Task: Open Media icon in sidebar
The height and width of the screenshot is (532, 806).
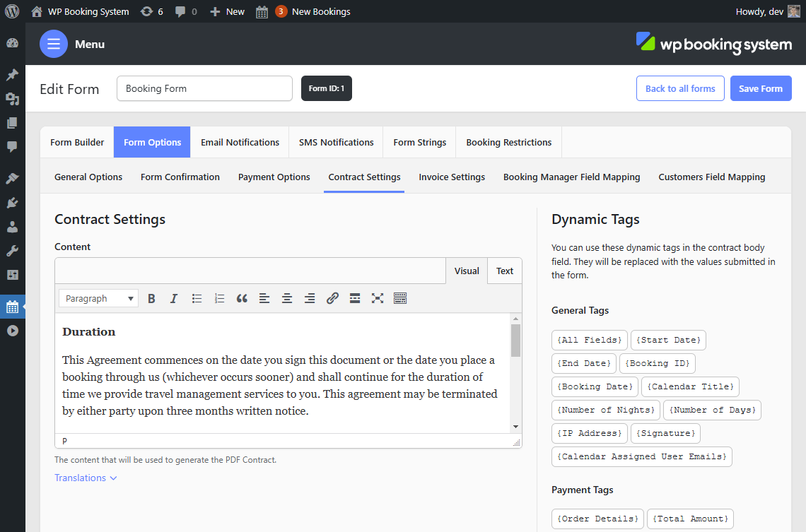Action: click(12, 99)
